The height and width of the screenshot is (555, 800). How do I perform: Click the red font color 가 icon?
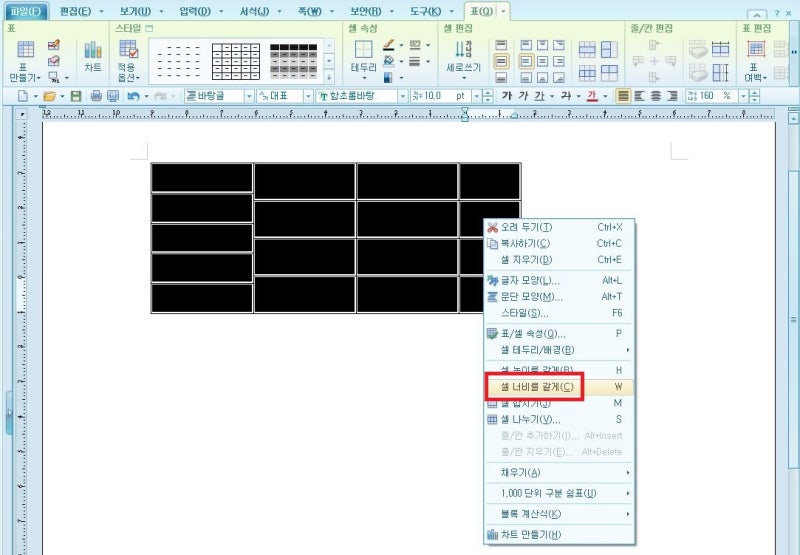pos(592,96)
